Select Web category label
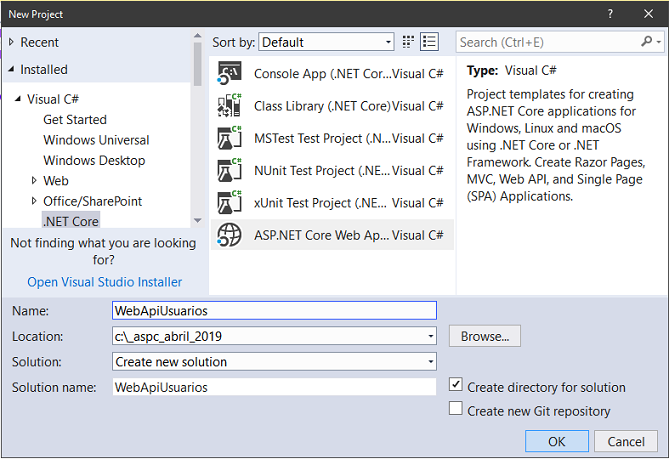Viewport: 669px width, 459px height. point(56,181)
